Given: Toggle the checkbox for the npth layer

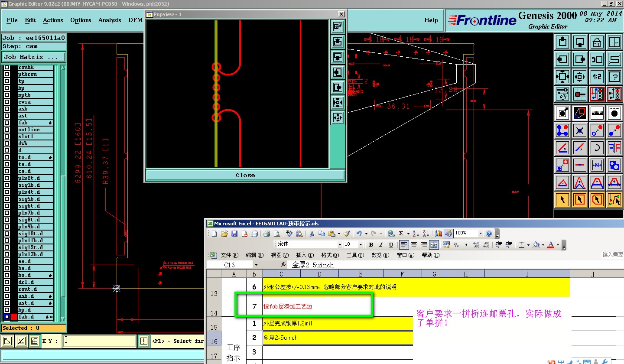Looking at the screenshot, I should (7, 95).
